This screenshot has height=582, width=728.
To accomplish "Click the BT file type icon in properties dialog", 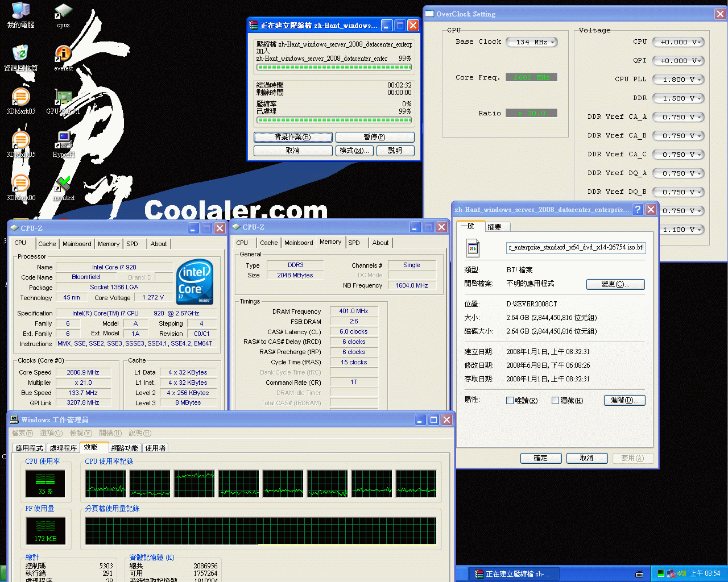I will click(473, 248).
